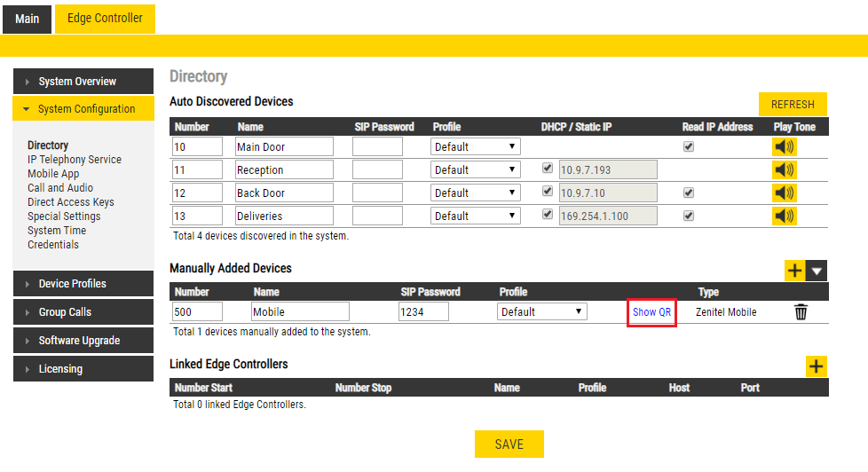Open device type arrow next to plus
This screenshot has width=868, height=472.
click(817, 271)
